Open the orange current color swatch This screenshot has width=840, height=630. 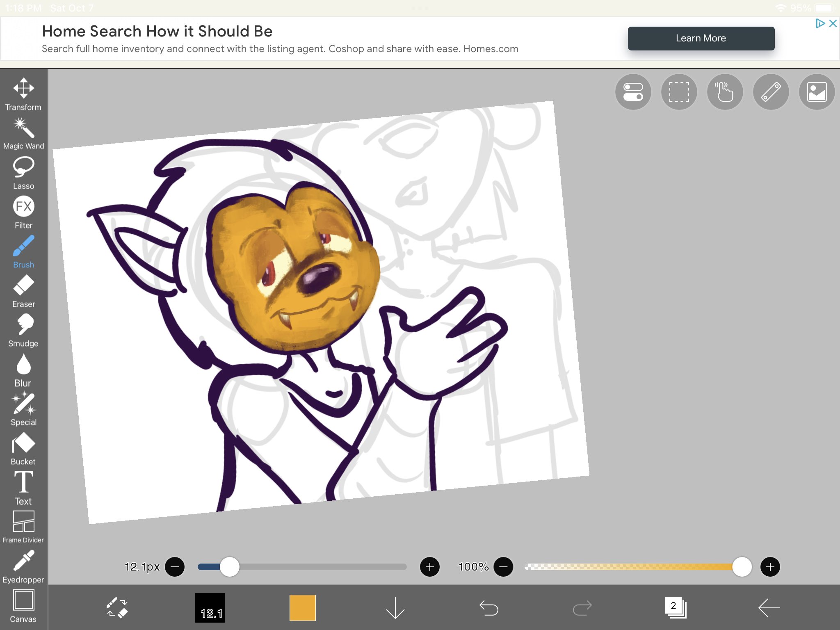[x=302, y=607]
